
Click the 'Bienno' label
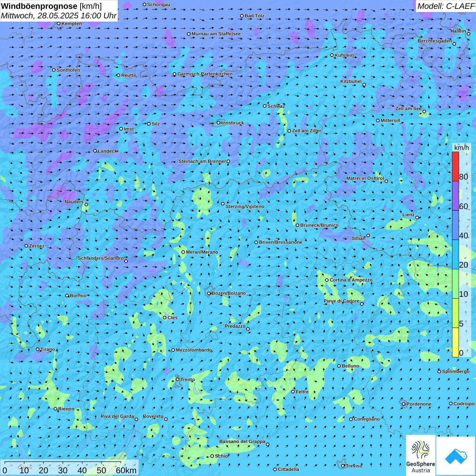pos(66,409)
